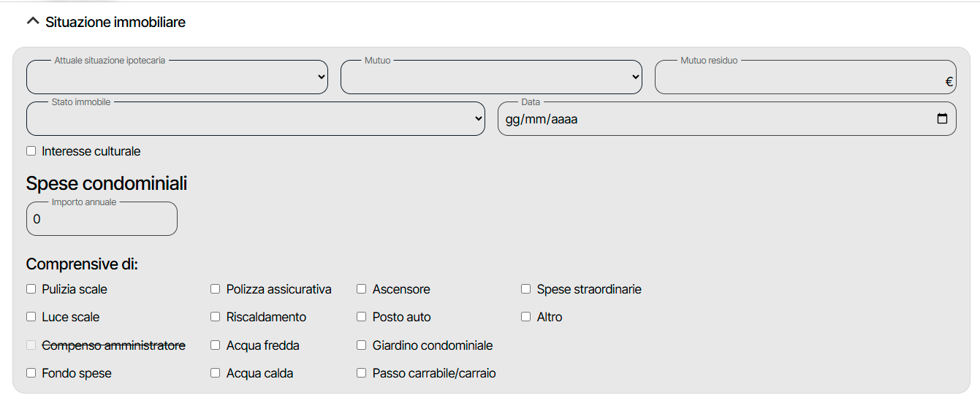Collapse the Situazione immobiliare section

[x=32, y=22]
